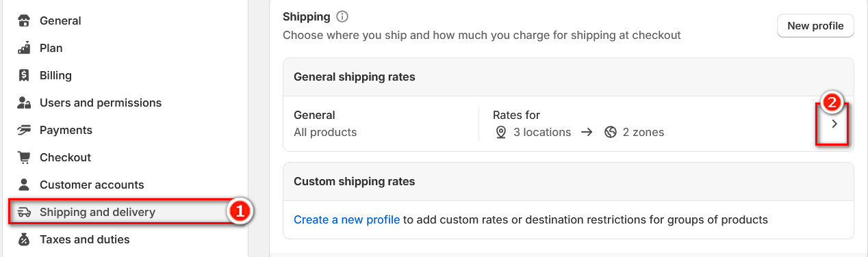Click the Taxes and duties icon
This screenshot has width=868, height=257.
click(x=25, y=239)
